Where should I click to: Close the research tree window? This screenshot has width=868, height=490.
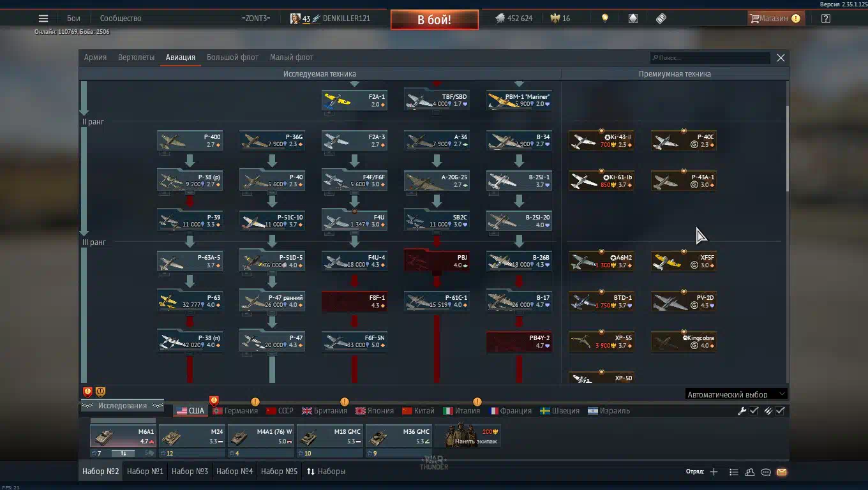click(781, 57)
